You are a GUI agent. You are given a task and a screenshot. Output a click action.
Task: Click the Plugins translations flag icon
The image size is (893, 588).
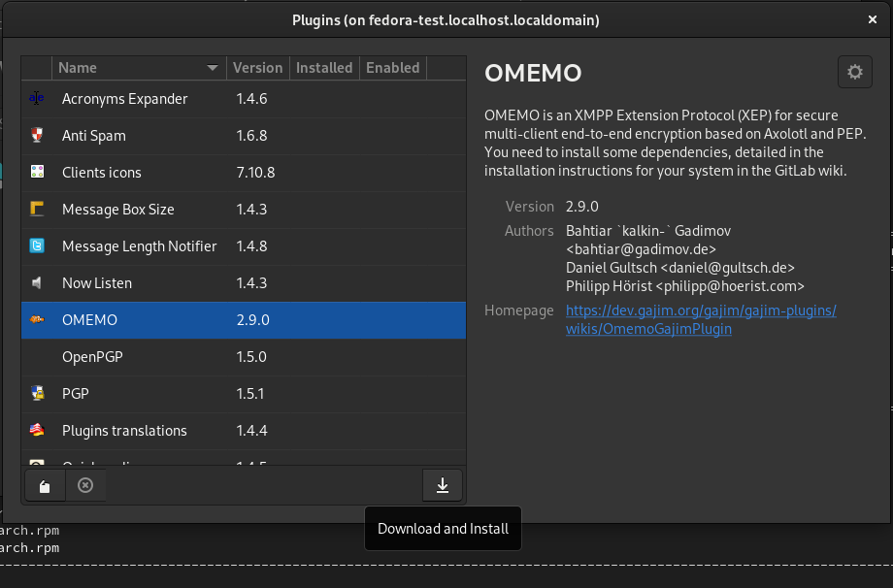[37, 431]
